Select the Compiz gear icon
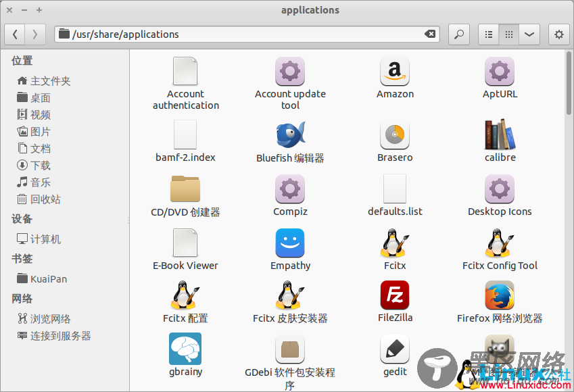The width and height of the screenshot is (574, 392). [x=290, y=189]
